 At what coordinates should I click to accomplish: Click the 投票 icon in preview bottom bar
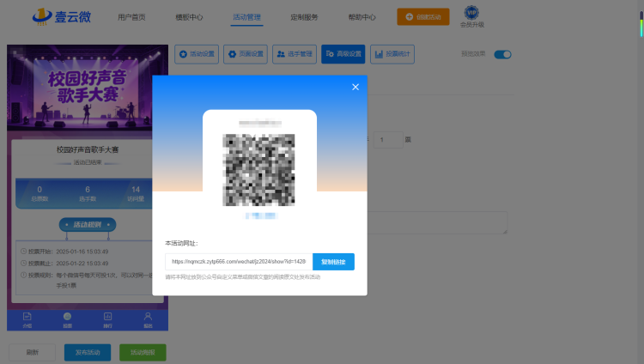tap(67, 320)
